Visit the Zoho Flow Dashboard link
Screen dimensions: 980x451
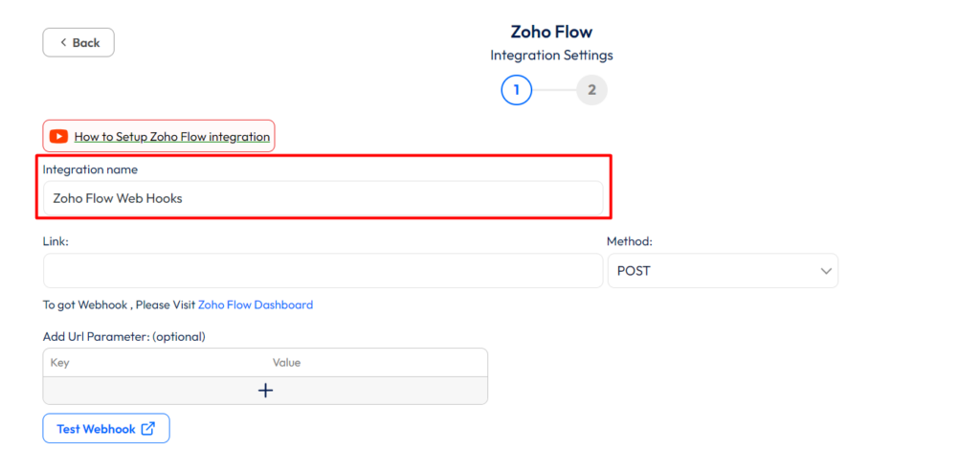[256, 304]
